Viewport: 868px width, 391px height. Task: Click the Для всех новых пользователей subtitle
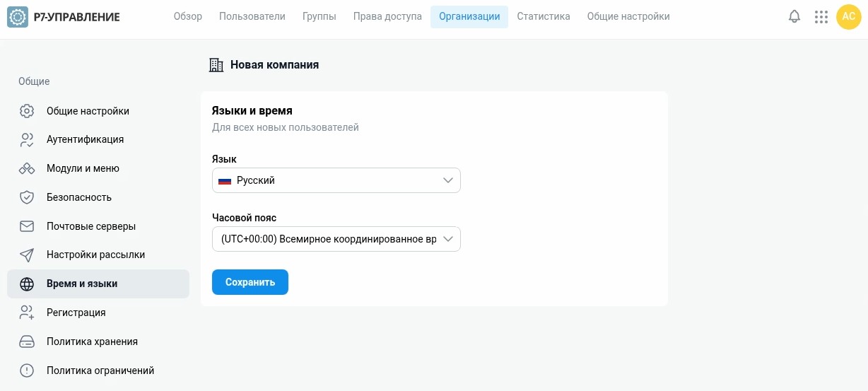tap(286, 128)
